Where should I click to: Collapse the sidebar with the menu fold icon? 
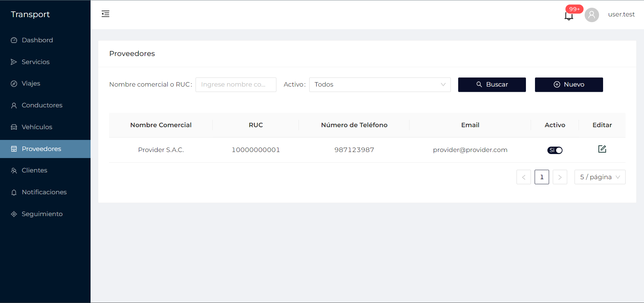[105, 14]
